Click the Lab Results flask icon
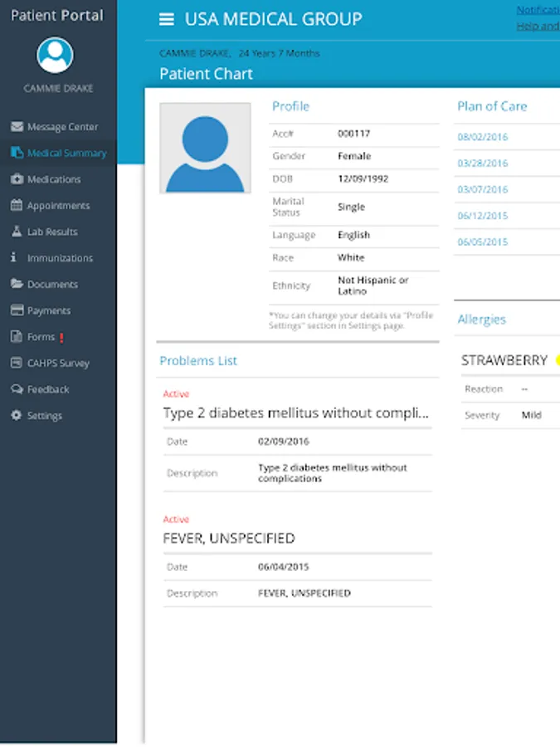The height and width of the screenshot is (747, 560). click(x=17, y=232)
